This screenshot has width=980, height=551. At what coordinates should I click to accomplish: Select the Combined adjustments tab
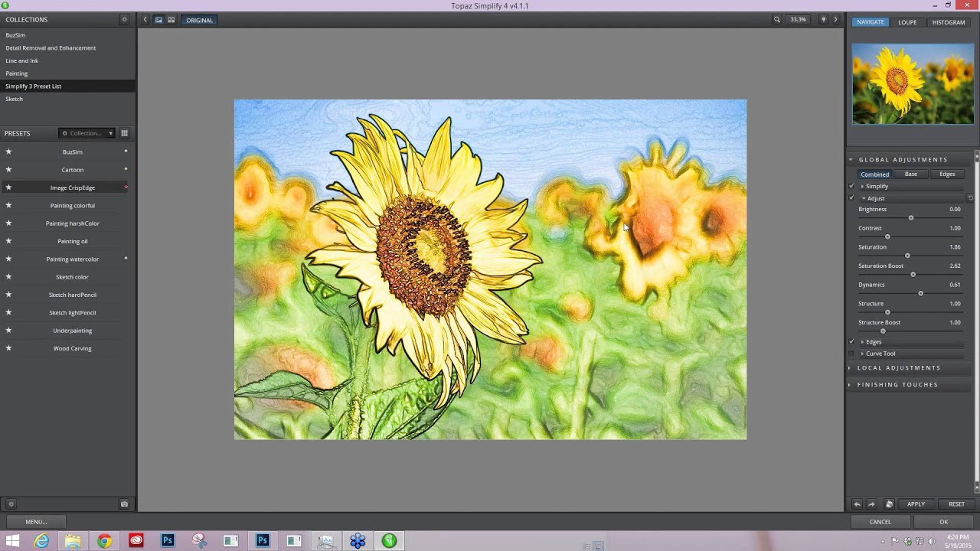pos(874,174)
